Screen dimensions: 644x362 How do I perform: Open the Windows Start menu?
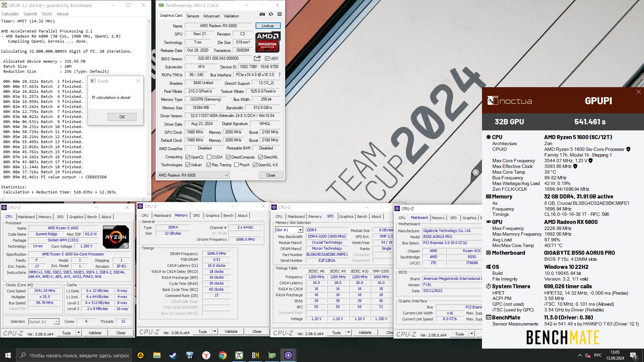8,355
